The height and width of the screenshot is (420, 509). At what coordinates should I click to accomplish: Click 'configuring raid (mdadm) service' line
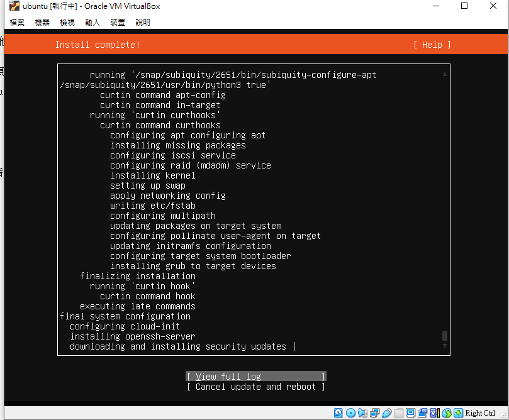pyautogui.click(x=191, y=165)
